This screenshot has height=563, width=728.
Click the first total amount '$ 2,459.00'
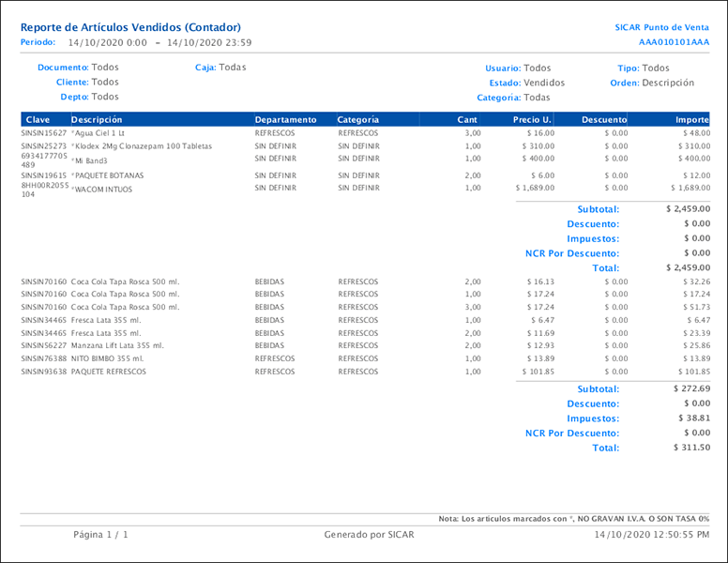click(x=688, y=267)
